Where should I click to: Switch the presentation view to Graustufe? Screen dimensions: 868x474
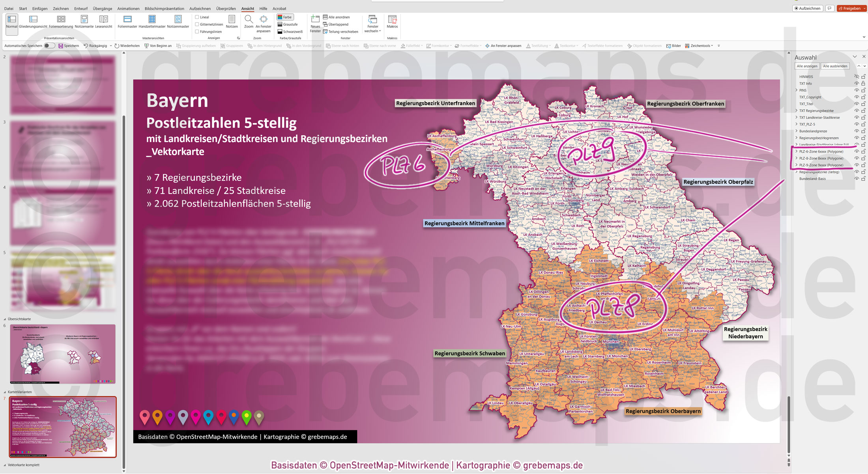click(x=289, y=24)
